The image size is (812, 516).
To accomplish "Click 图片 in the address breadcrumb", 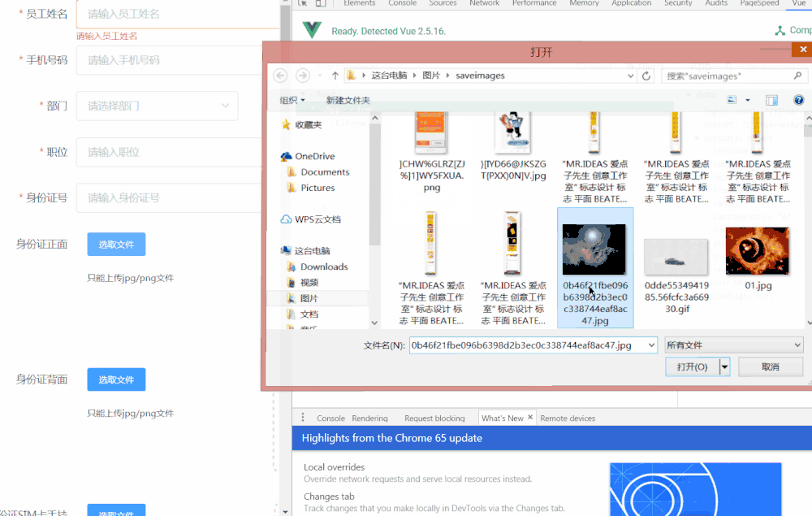I will pyautogui.click(x=431, y=76).
